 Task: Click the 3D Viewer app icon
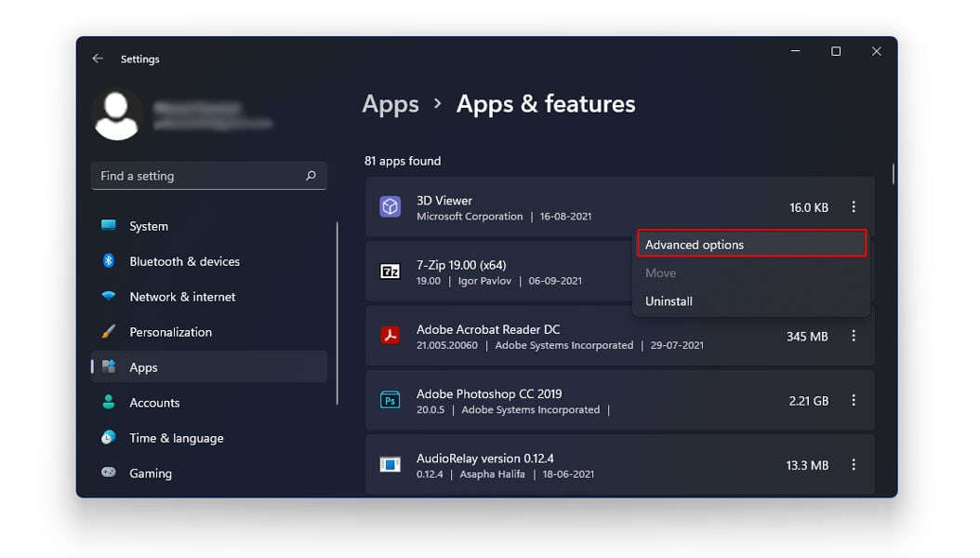pos(390,206)
